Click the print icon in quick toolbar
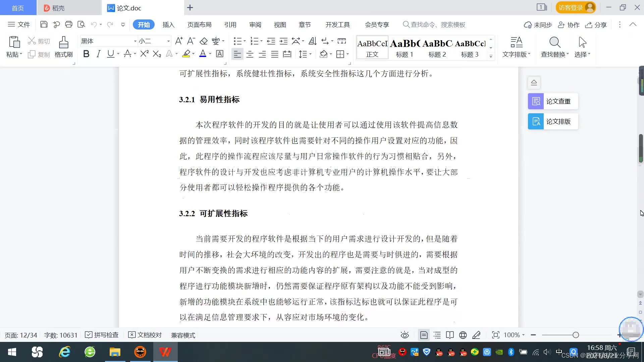Screen dimensions: 644x362 69,24
